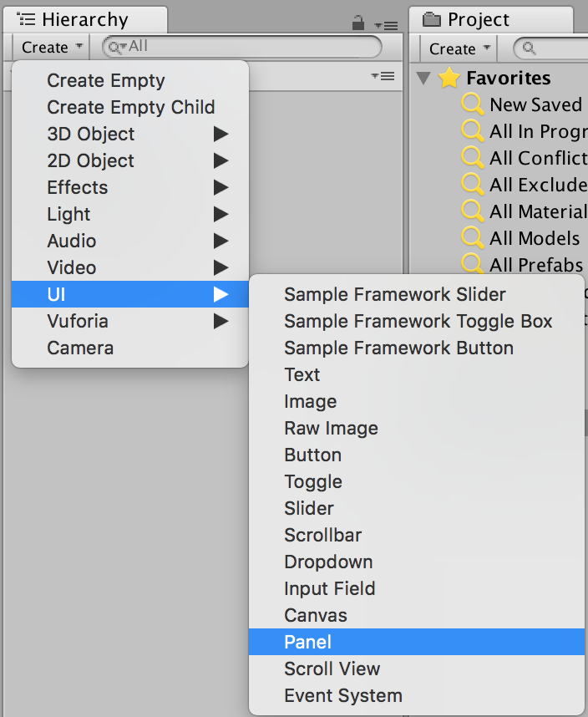Open the Hierarchy Create dropdown
The width and height of the screenshot is (588, 717).
(x=52, y=48)
